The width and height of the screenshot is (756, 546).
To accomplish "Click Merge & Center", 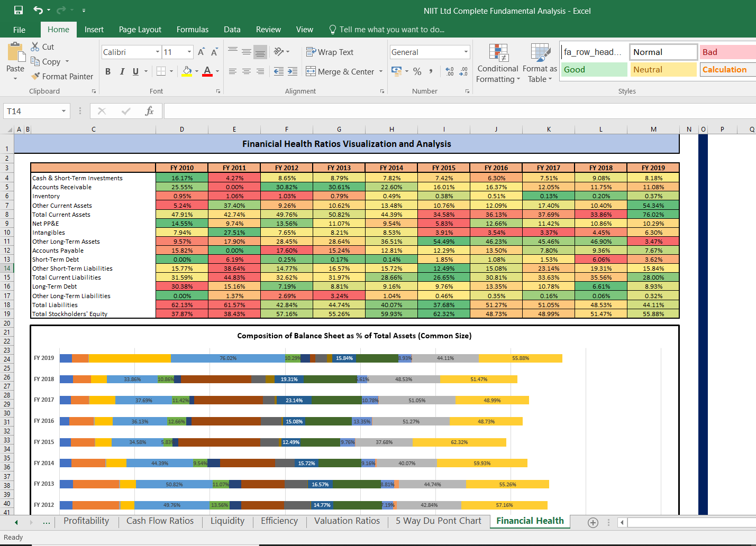I will pyautogui.click(x=340, y=71).
